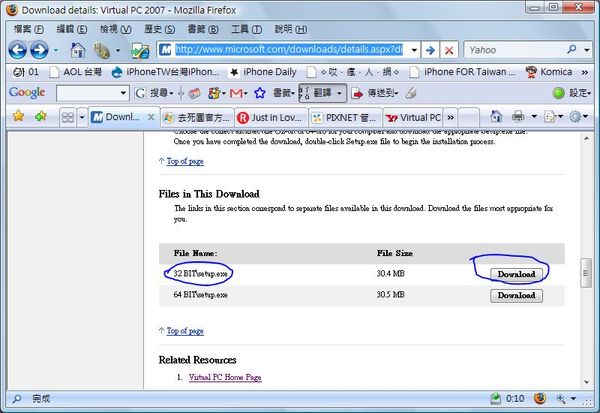The width and height of the screenshot is (600, 413).
Task: Click the 翻譯 translate button on Google toolbar
Action: pos(323,93)
